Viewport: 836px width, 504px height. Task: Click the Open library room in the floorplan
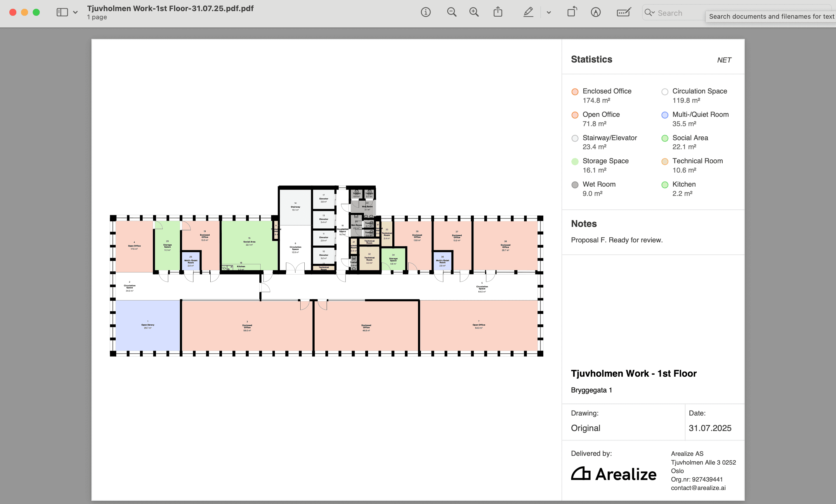[148, 326]
